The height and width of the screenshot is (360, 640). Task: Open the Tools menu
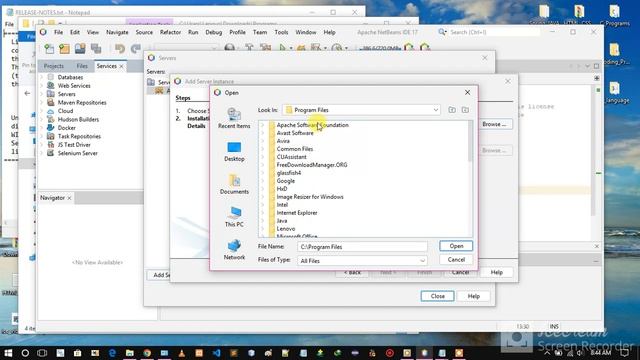[x=281, y=32]
